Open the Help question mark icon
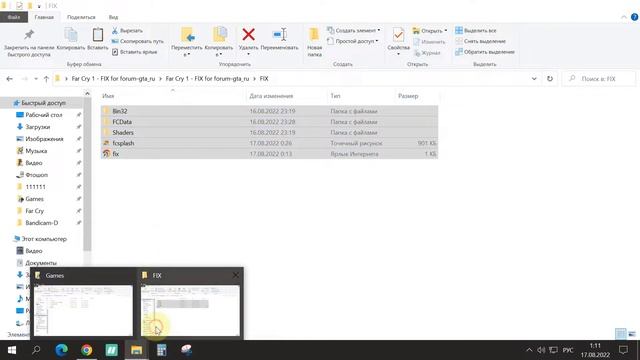Viewport: 640px width, 360px height. coord(634,17)
